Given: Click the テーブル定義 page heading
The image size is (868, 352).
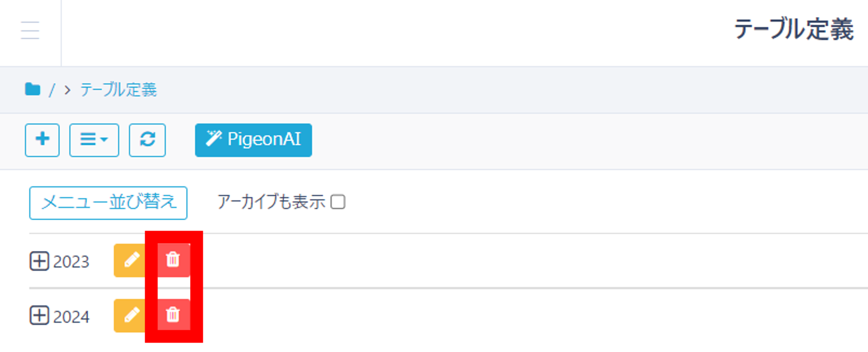Looking at the screenshot, I should point(794,28).
